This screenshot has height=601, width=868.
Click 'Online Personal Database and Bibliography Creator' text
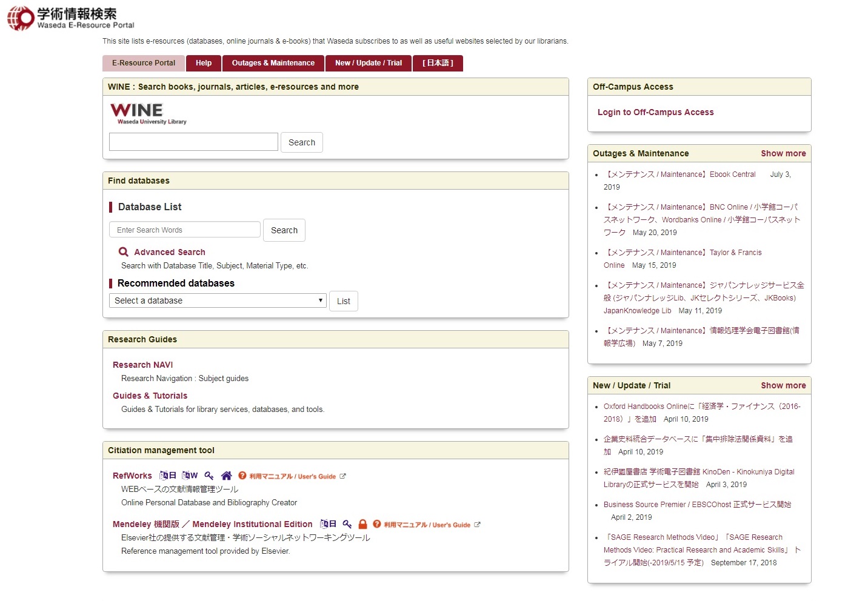[209, 502]
